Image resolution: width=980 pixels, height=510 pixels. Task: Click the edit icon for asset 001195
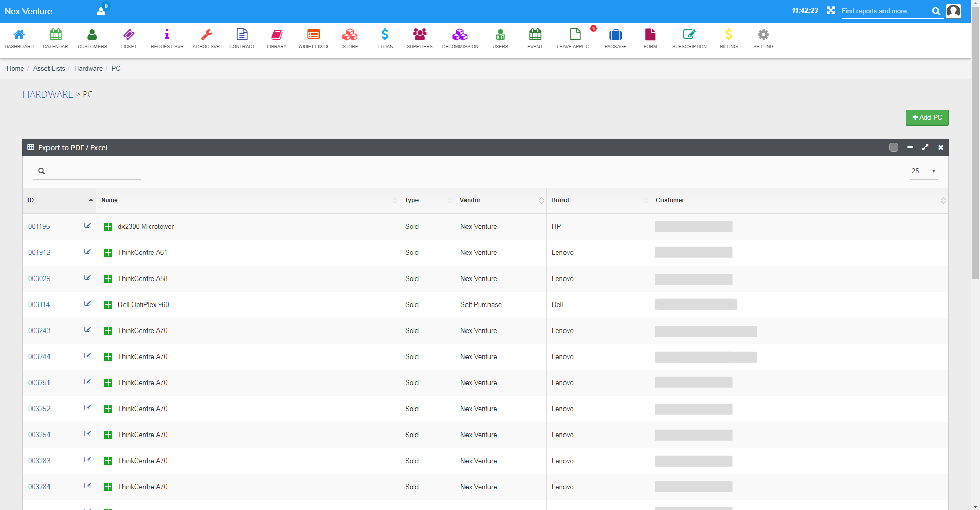[x=87, y=226]
